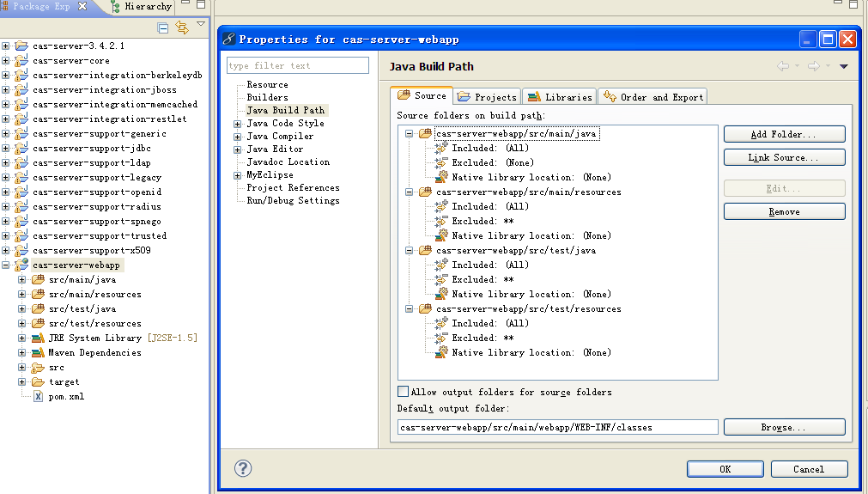Expand src/main/resources in Package Explorer
868x494 pixels.
21,294
